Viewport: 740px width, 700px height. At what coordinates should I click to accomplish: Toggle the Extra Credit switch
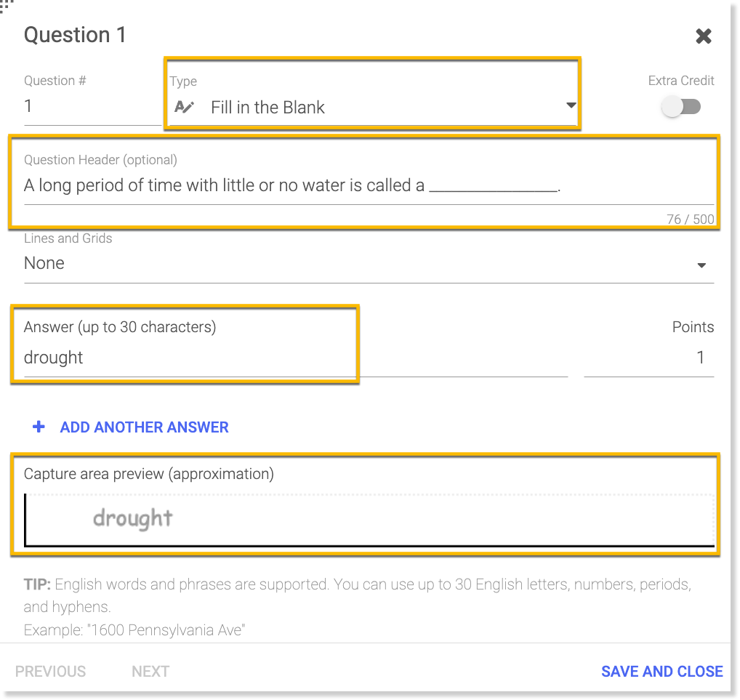click(681, 107)
